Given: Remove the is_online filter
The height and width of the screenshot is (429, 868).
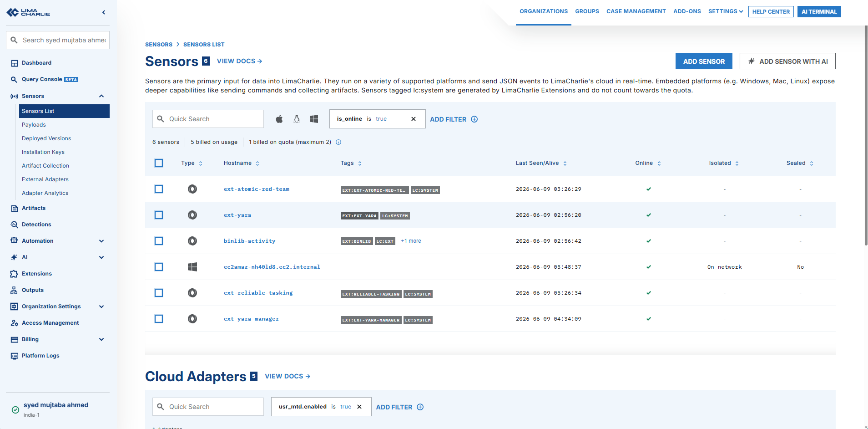Looking at the screenshot, I should (414, 119).
